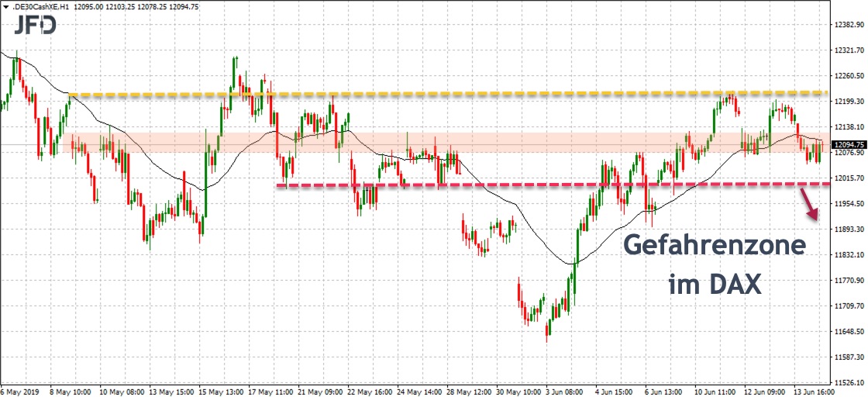
Task: Click the 3 Jun 08:00 time label
Action: click(x=567, y=391)
